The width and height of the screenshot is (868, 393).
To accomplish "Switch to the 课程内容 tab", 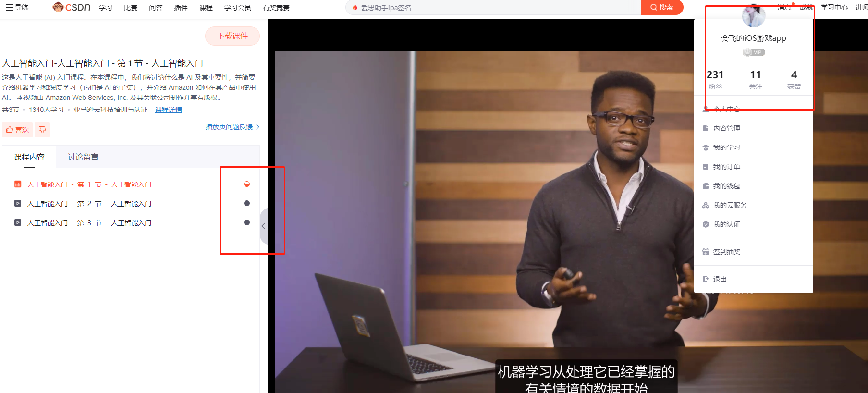I will tap(29, 157).
